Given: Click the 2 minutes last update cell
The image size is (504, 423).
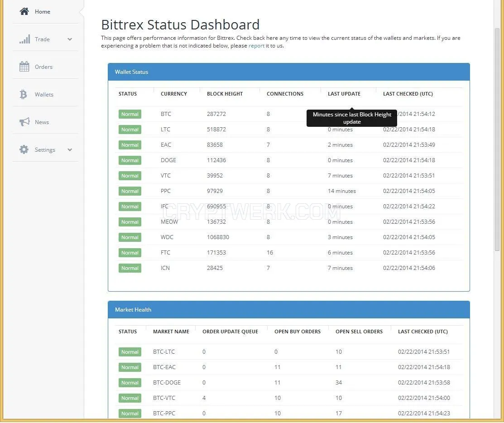Looking at the screenshot, I should (340, 145).
